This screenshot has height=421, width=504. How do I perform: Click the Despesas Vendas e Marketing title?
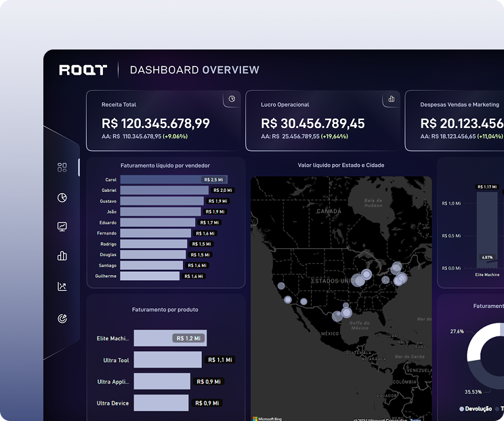point(460,104)
